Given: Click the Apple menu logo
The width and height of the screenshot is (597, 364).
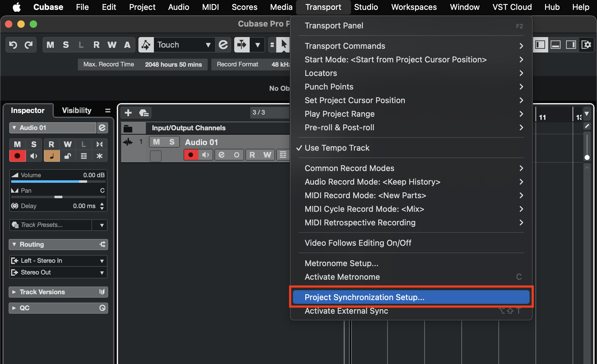Looking at the screenshot, I should 17,7.
